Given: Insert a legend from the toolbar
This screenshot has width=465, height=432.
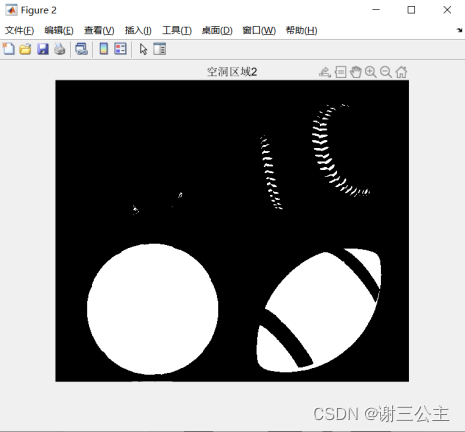Looking at the screenshot, I should click(120, 49).
